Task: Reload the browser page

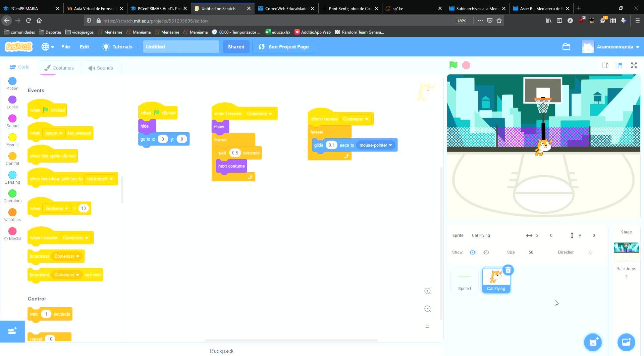Action: tap(29, 20)
